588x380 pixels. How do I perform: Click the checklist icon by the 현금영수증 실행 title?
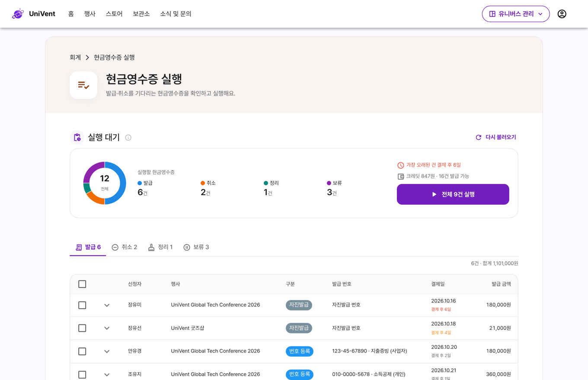[x=83, y=85]
